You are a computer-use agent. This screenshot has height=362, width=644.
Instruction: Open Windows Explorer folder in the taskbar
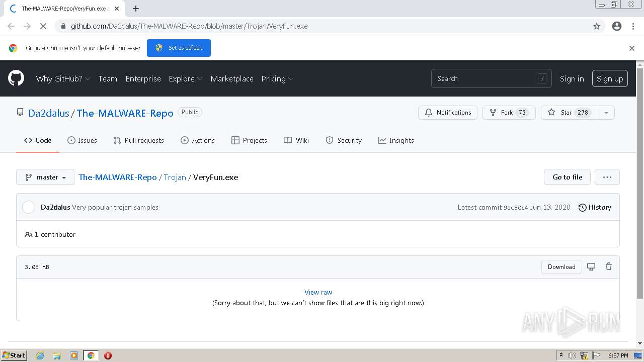point(57,355)
